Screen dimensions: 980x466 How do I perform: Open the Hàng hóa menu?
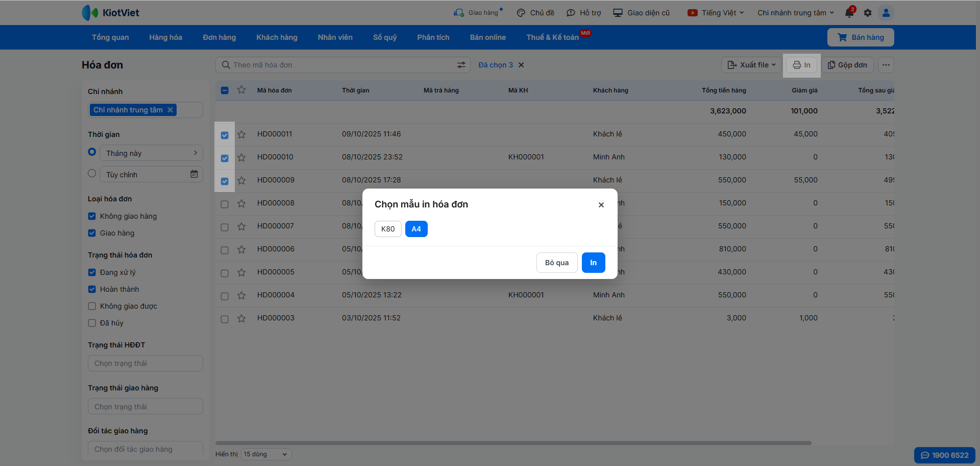tap(165, 37)
